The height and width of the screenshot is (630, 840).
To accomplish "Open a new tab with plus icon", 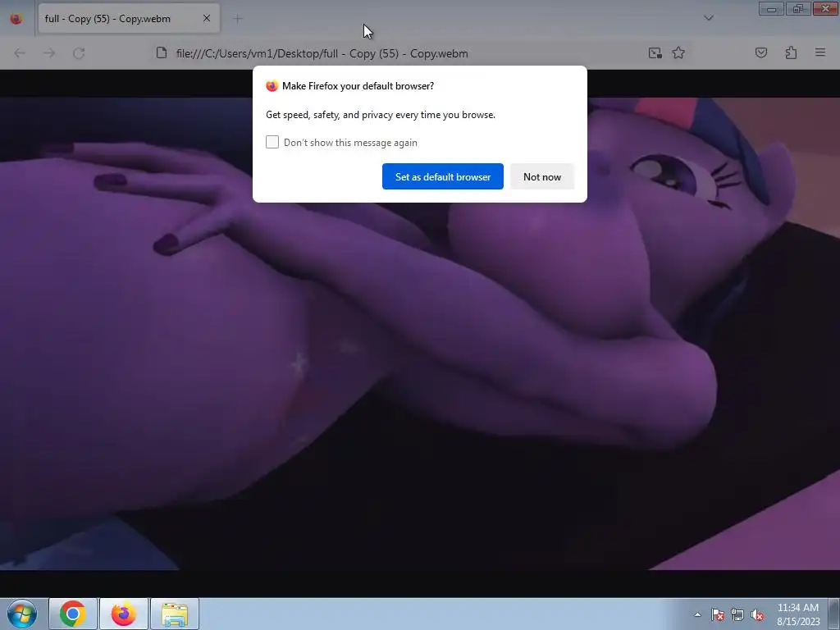I will 238,19.
